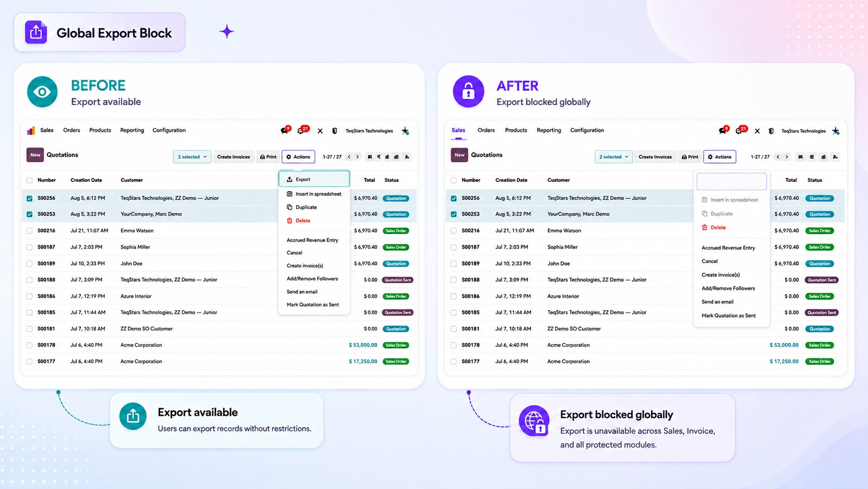Click the shield icon in BEFORE panel navbar
The height and width of the screenshot is (489, 868).
pos(335,131)
